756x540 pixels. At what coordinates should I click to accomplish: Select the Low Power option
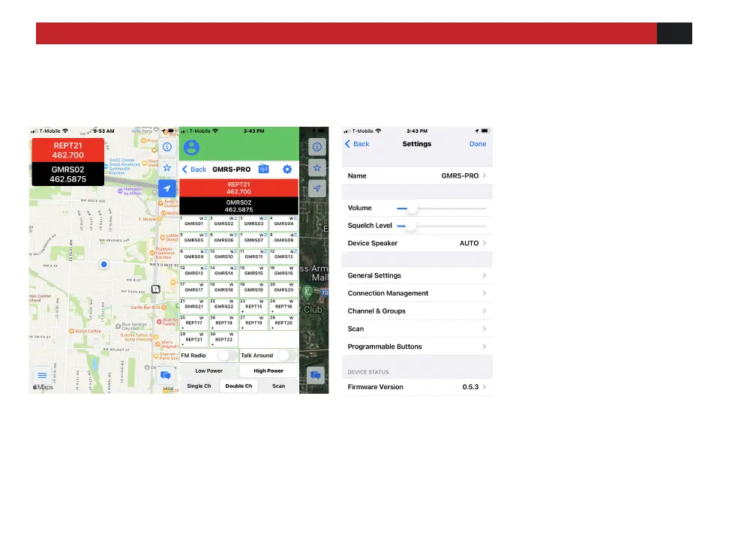208,370
